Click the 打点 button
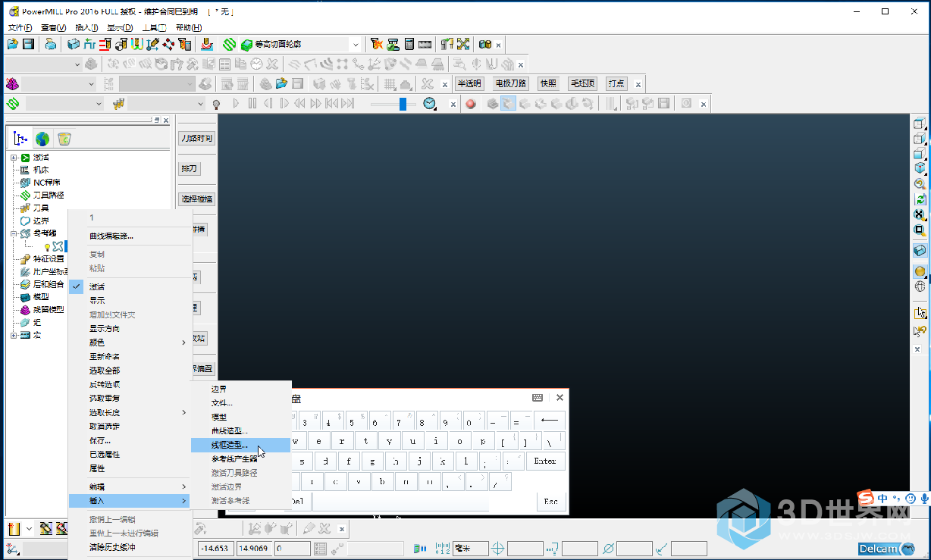Screen dimensions: 931x560 [x=616, y=84]
